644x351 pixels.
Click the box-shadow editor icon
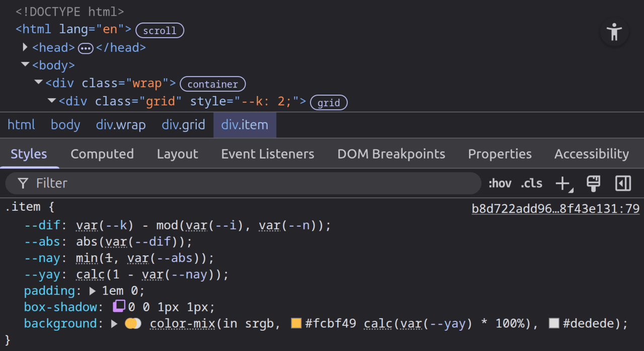(x=119, y=306)
